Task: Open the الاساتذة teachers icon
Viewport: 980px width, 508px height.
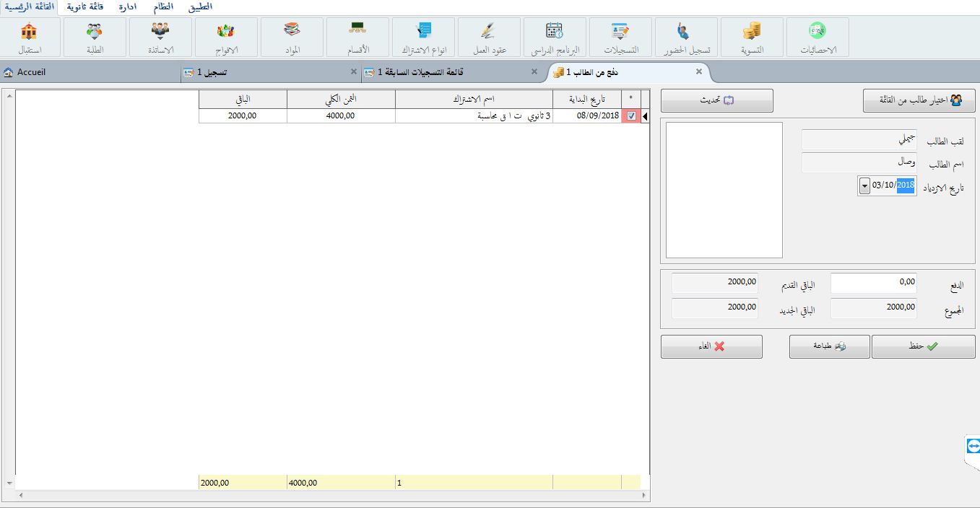Action: [x=160, y=37]
